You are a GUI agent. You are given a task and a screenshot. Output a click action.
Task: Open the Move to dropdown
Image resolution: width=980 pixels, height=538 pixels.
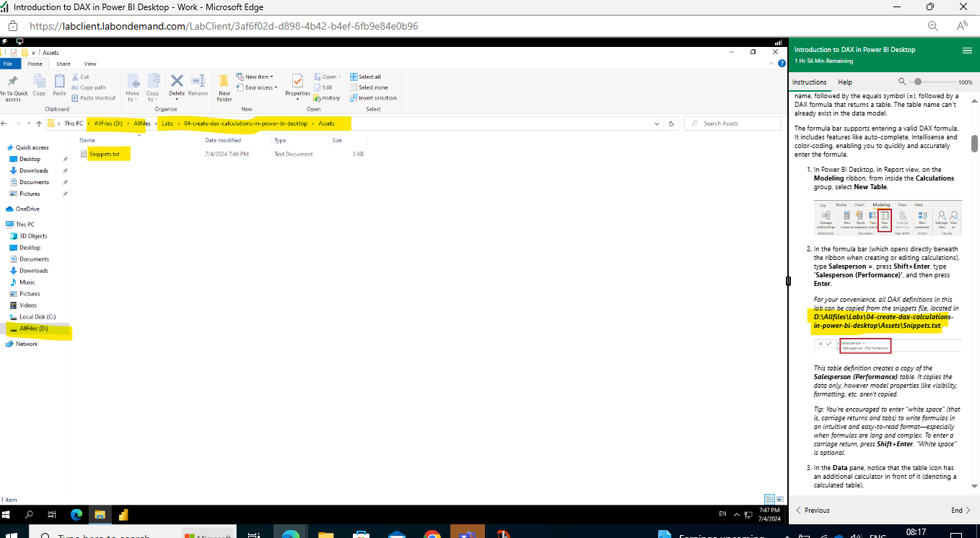[x=133, y=87]
